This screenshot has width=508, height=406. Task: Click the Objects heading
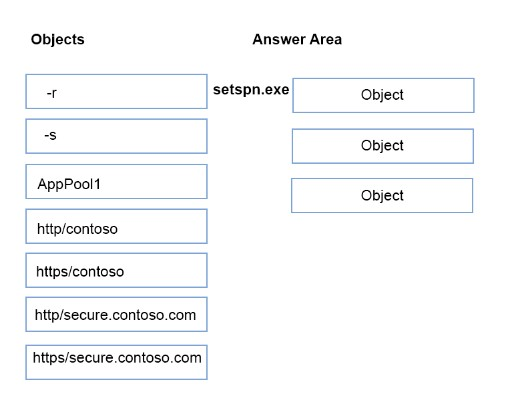coord(58,40)
